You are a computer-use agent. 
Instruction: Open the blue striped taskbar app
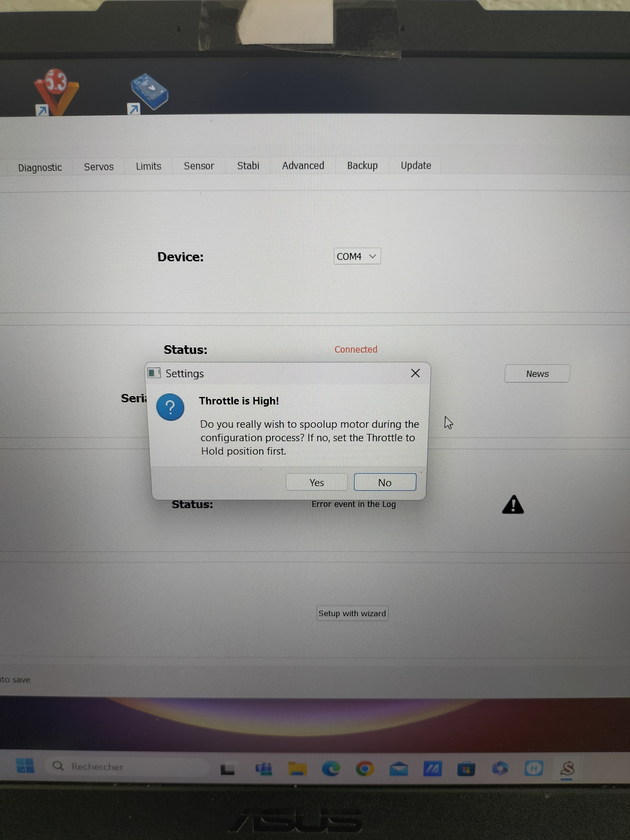click(x=432, y=769)
